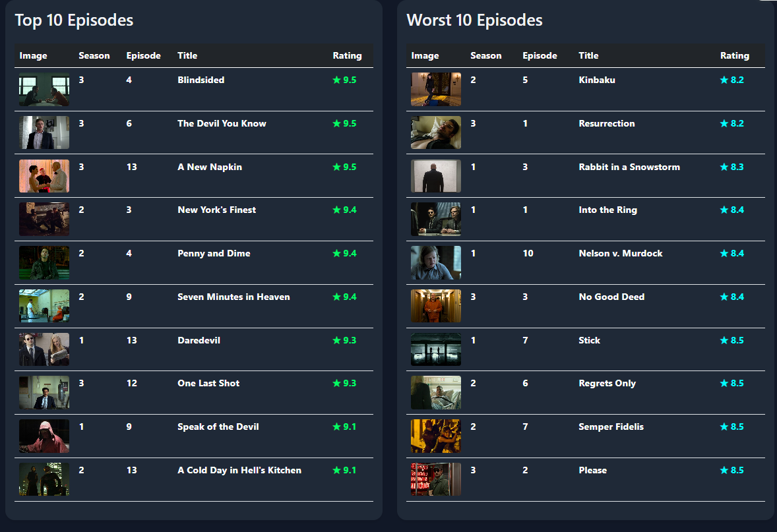The image size is (777, 532).
Task: Click the Speak of the Devil thumbnail
Action: click(44, 436)
